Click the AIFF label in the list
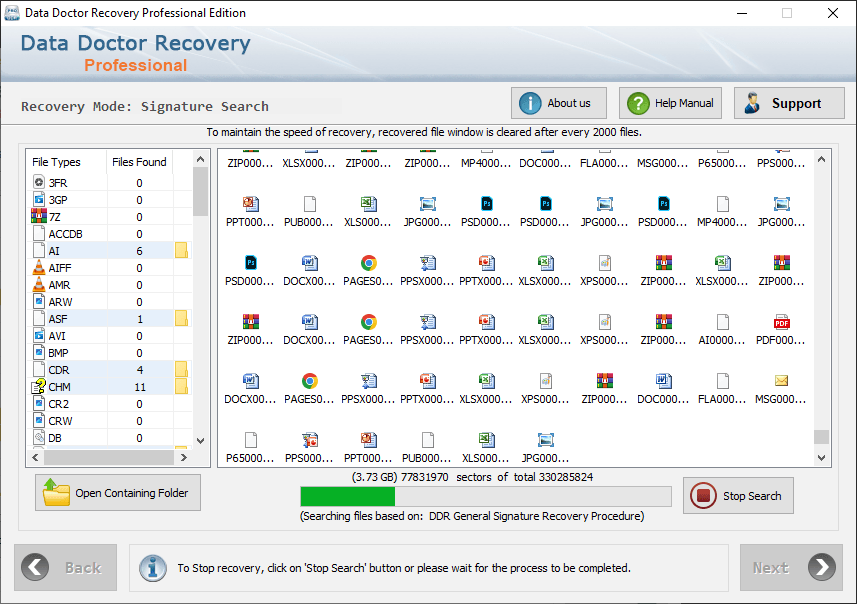857x604 pixels. click(x=60, y=268)
